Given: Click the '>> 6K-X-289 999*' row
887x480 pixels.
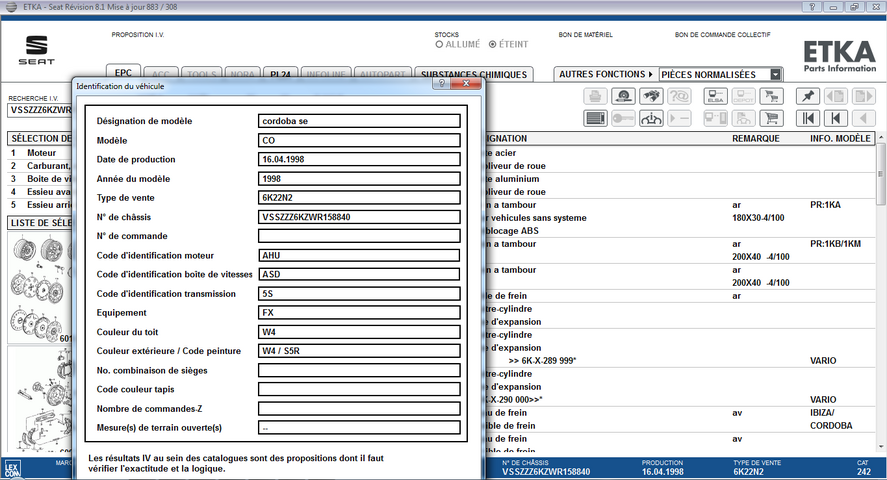Looking at the screenshot, I should [x=542, y=361].
